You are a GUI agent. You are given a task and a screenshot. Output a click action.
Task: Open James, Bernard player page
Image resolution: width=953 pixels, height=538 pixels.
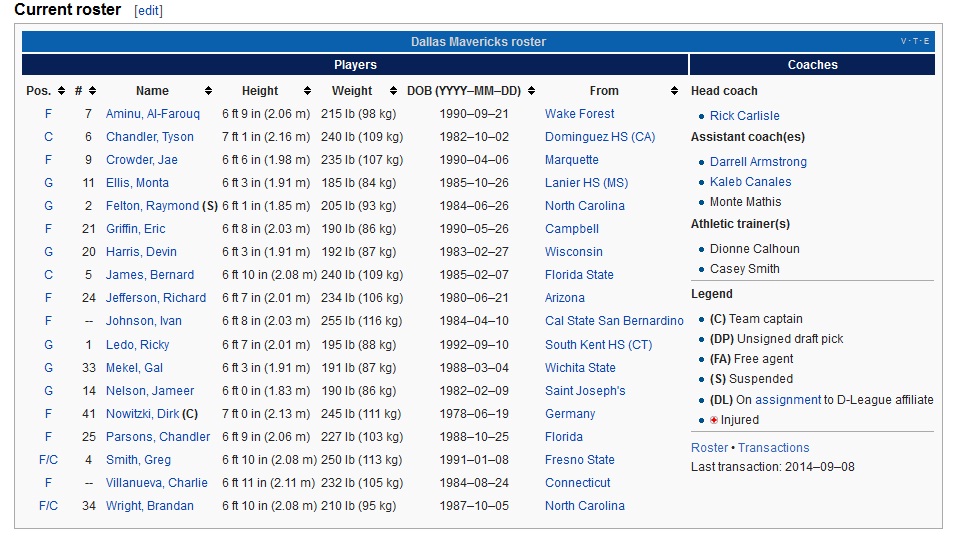[x=150, y=275]
